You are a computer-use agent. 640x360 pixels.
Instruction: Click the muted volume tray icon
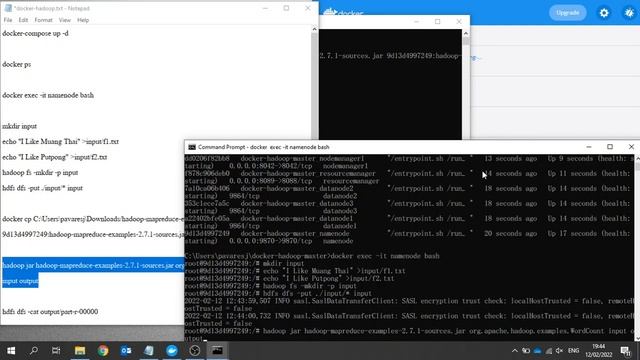[560, 351]
